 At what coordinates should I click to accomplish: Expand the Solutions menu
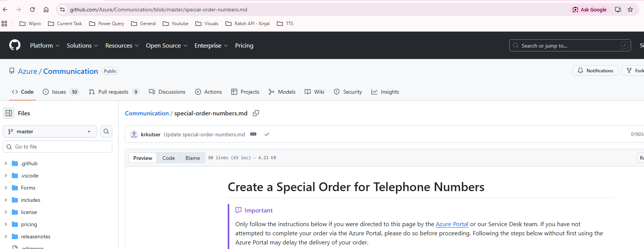tap(82, 45)
